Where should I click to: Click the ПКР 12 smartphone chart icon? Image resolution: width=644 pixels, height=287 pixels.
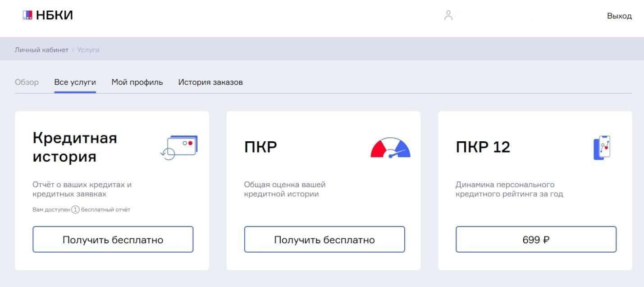click(602, 148)
